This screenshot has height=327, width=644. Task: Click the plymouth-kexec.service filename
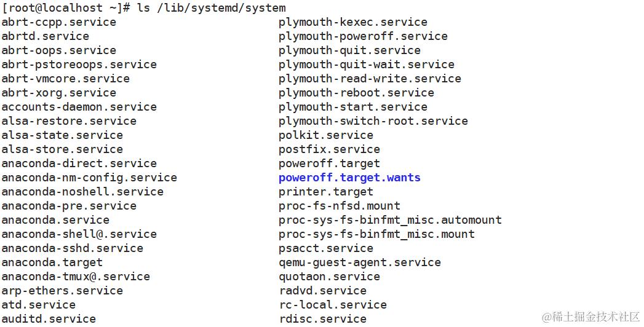pos(352,22)
